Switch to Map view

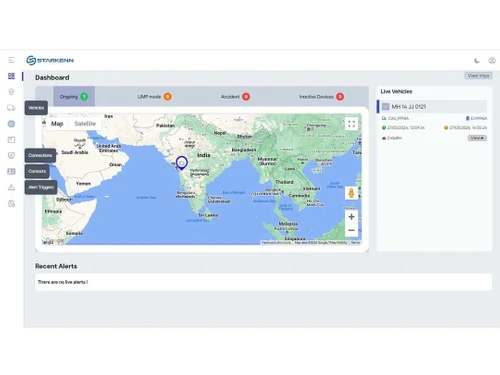(x=57, y=124)
